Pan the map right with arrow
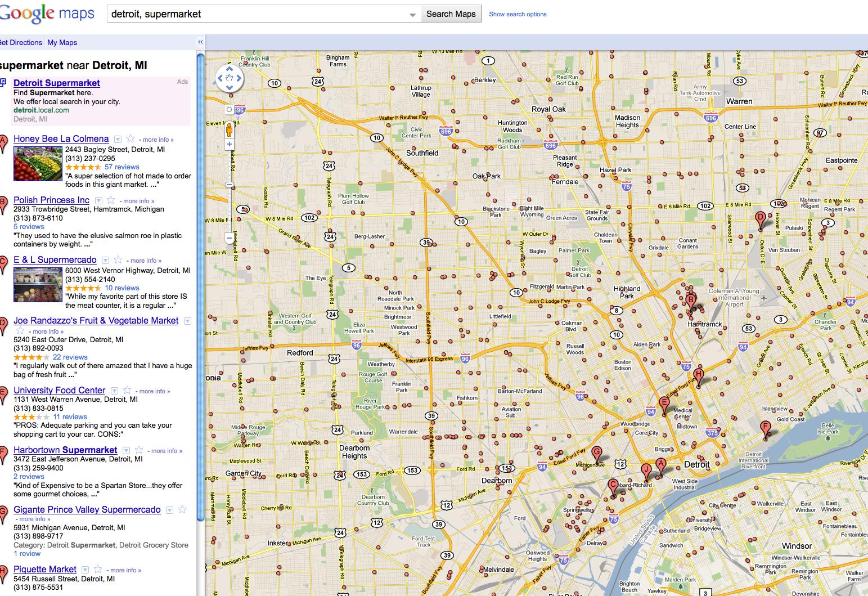 239,79
